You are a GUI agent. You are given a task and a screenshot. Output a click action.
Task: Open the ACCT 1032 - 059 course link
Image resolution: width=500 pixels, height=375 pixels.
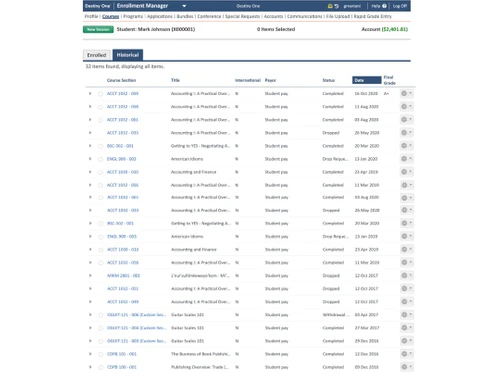click(122, 94)
